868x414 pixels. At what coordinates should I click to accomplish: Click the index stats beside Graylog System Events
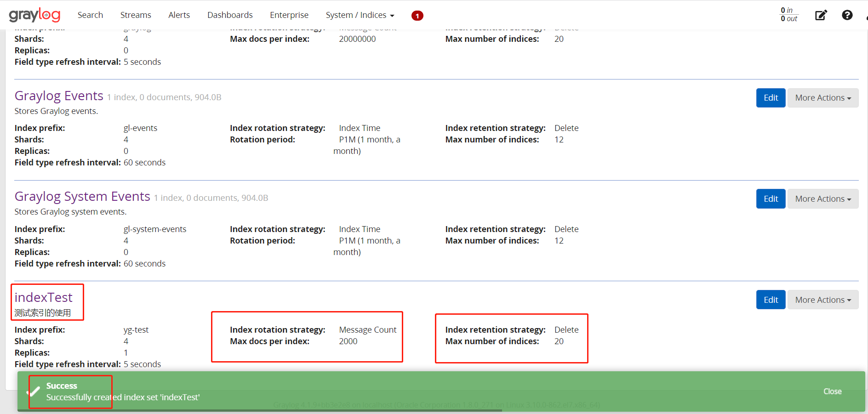click(x=211, y=198)
